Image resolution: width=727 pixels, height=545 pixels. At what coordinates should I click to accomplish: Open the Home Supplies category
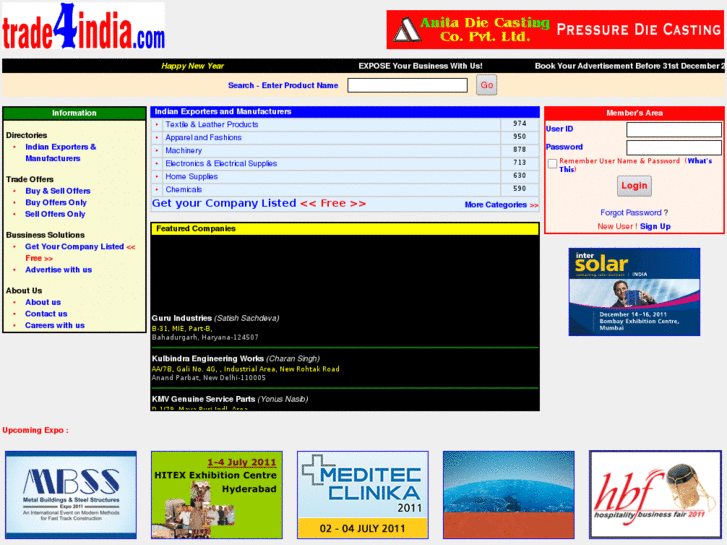click(191, 176)
